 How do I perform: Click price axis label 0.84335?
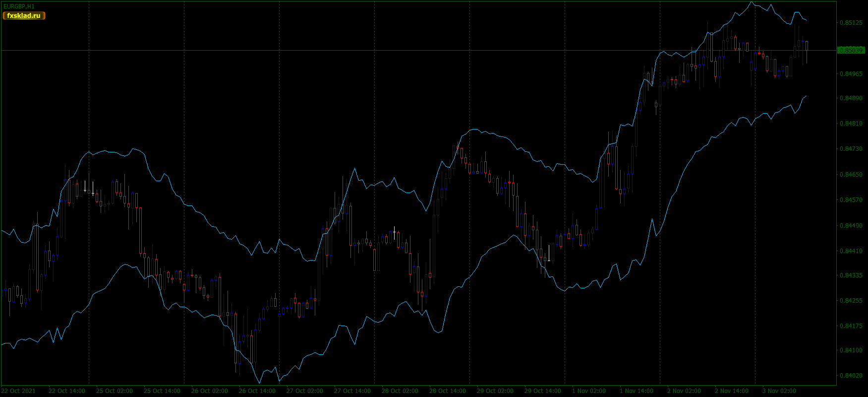tap(851, 275)
